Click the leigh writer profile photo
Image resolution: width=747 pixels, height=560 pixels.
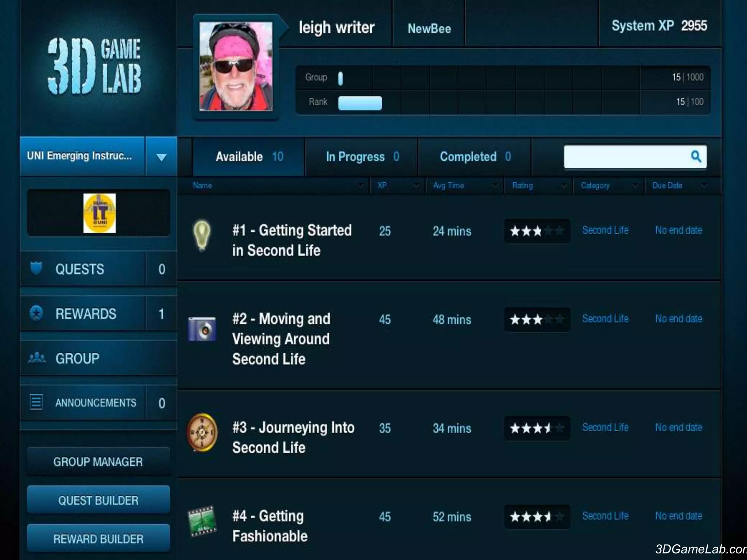(236, 66)
